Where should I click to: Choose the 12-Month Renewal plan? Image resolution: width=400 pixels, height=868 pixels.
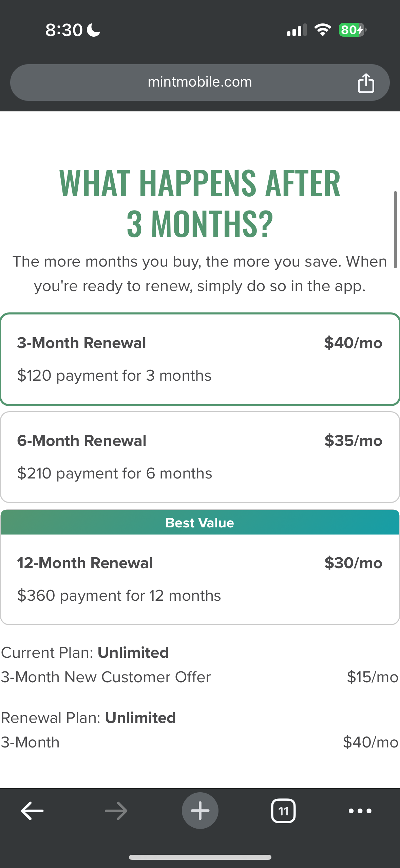coord(200,579)
